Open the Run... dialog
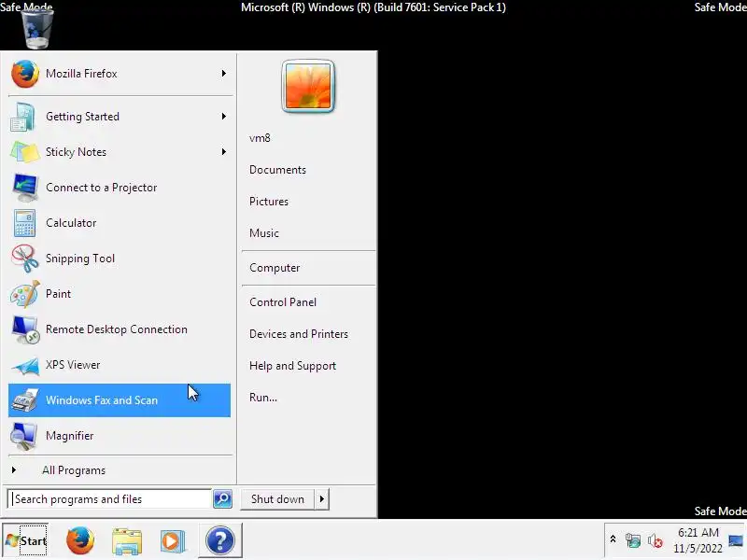This screenshot has width=747, height=560. pyautogui.click(x=263, y=398)
